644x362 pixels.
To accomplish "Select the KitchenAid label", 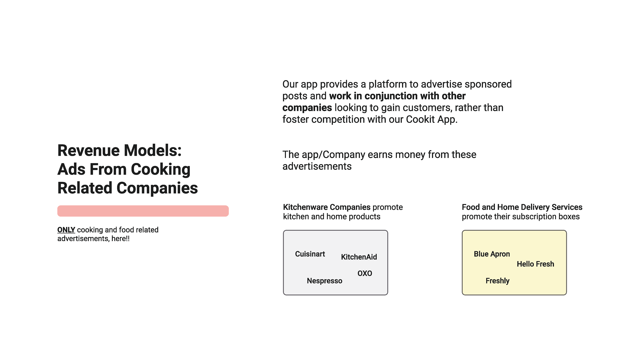I will click(x=359, y=257).
